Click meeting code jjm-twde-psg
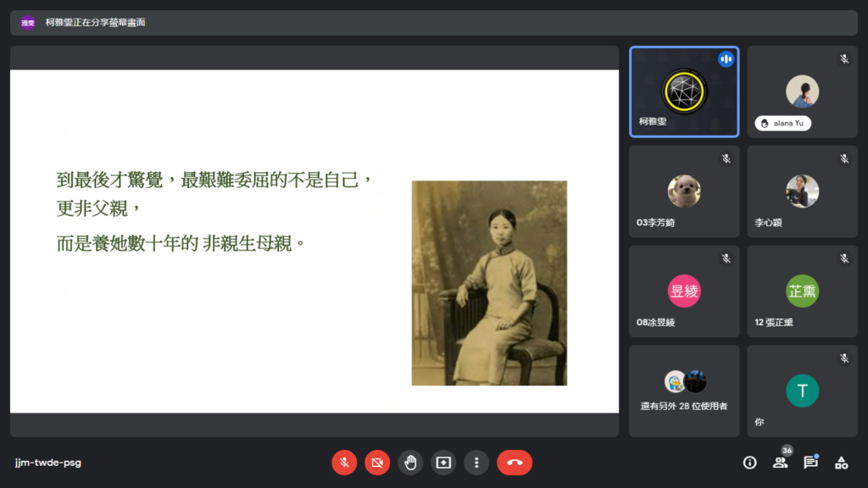This screenshot has height=488, width=868. click(48, 463)
